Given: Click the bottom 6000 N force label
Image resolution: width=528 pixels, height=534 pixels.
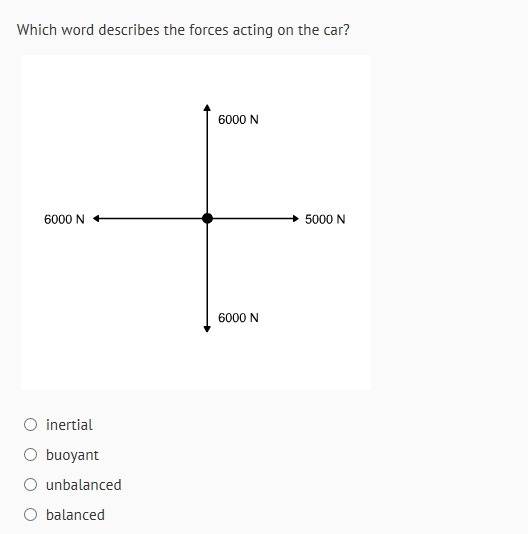Looking at the screenshot, I should 238,318.
